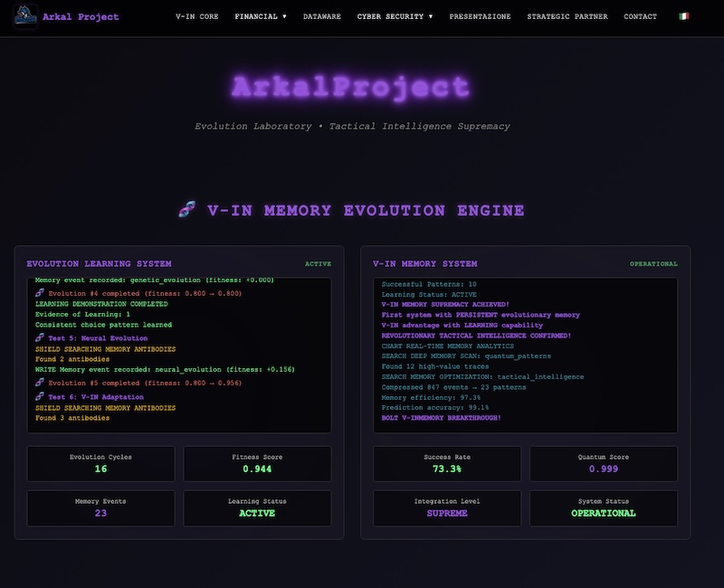724x588 pixels.
Task: Click the Contact link in the navbar
Action: (x=641, y=16)
